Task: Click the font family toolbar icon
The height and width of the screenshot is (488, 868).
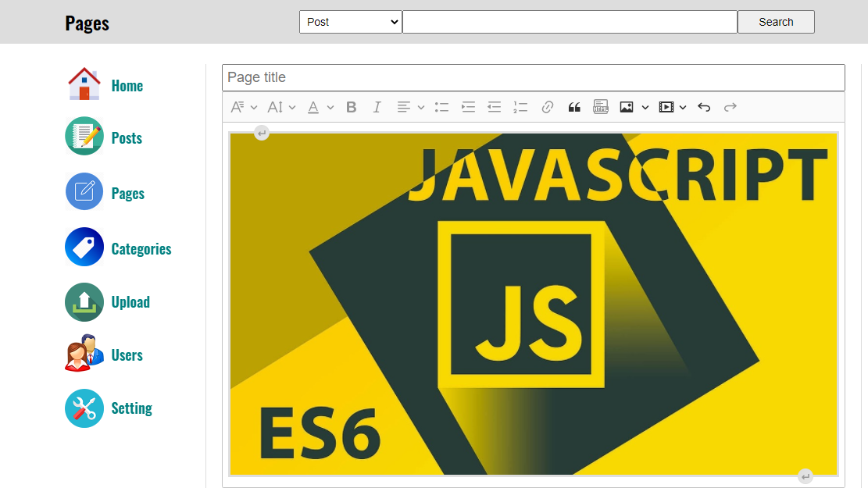Action: click(238, 107)
